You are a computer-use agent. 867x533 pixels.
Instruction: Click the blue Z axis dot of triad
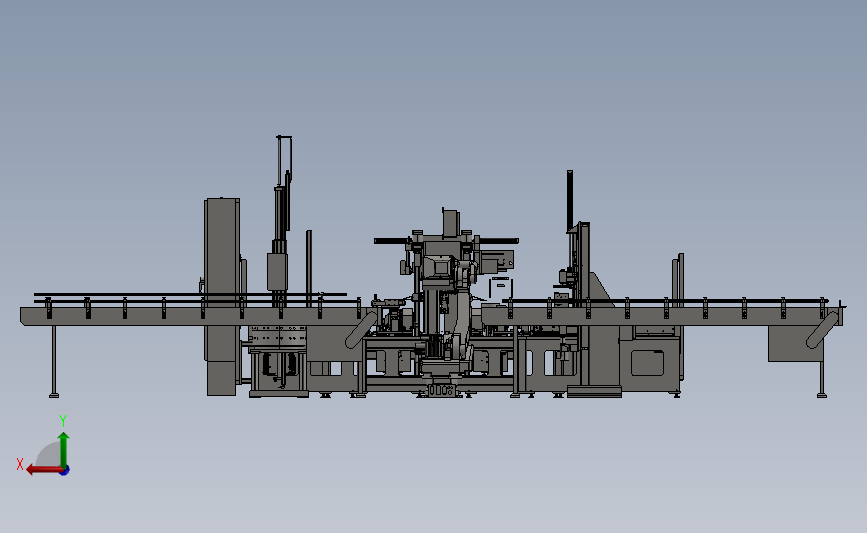click(x=65, y=471)
